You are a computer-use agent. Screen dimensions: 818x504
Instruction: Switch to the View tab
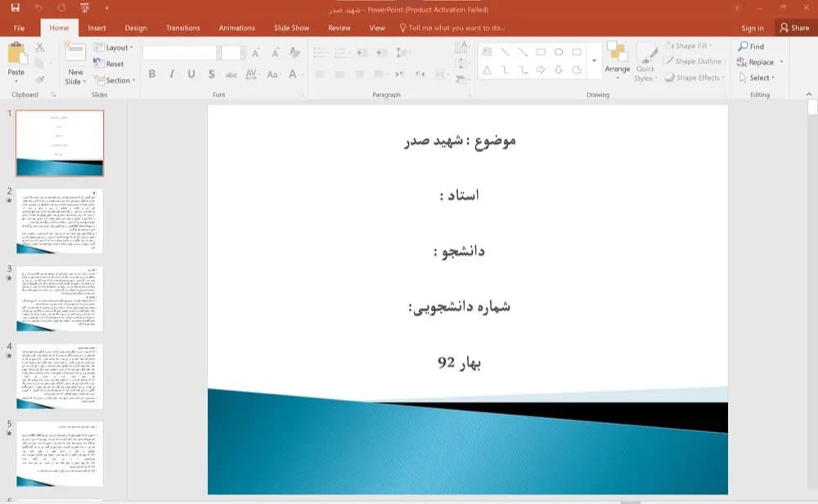(376, 28)
